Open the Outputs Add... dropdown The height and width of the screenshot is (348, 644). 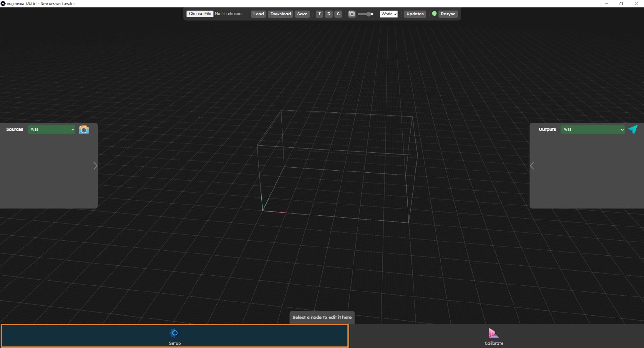(x=593, y=129)
